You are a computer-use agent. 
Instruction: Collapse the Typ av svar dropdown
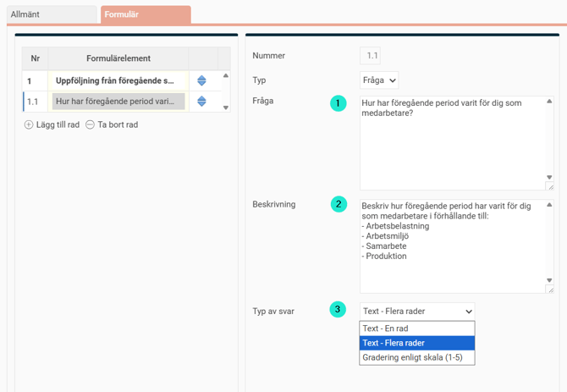[x=416, y=312]
